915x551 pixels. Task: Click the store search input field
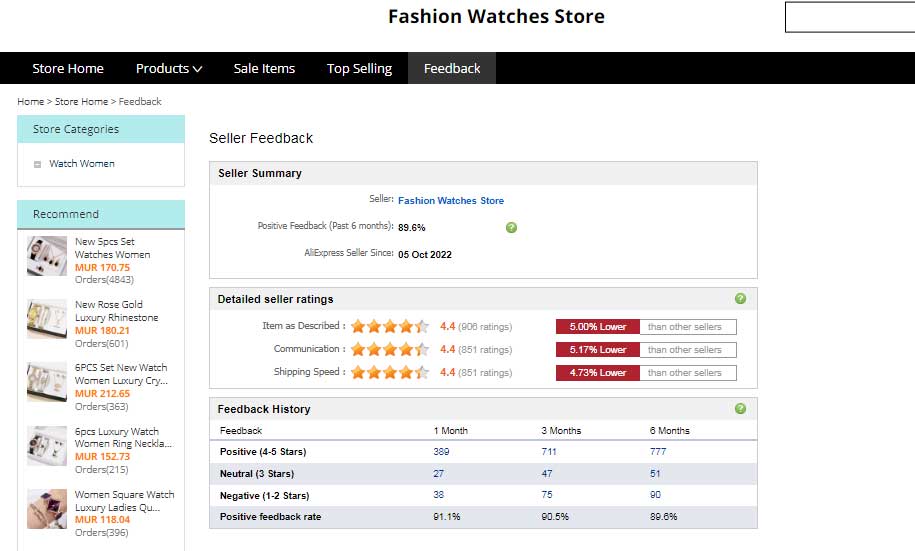click(x=850, y=17)
